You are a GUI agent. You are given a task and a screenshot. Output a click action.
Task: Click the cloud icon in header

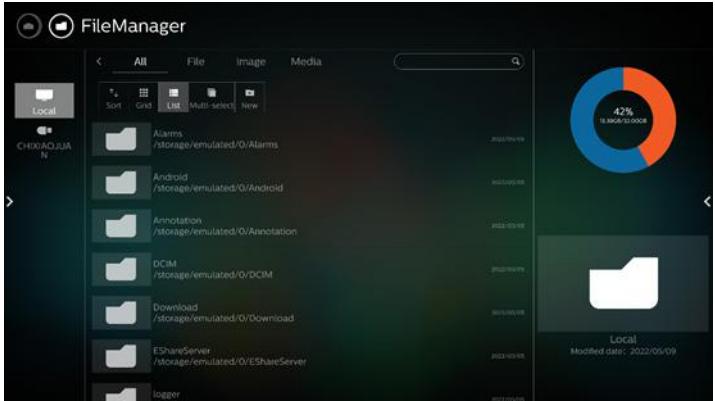[x=29, y=26]
